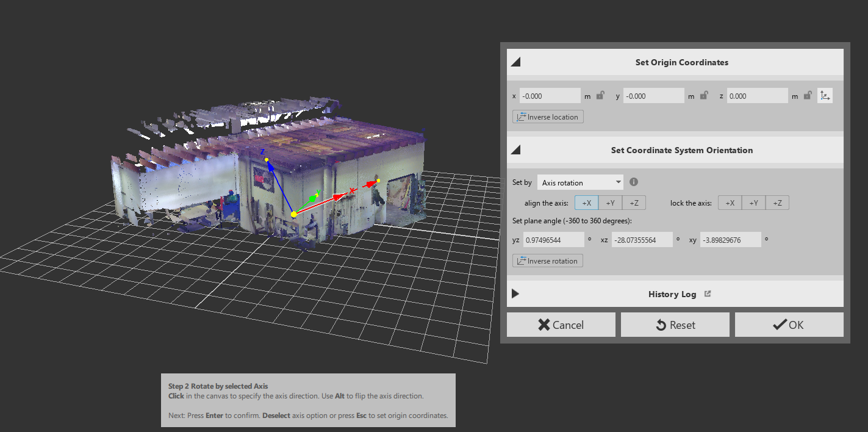Click the yz plane angle field

(x=553, y=240)
